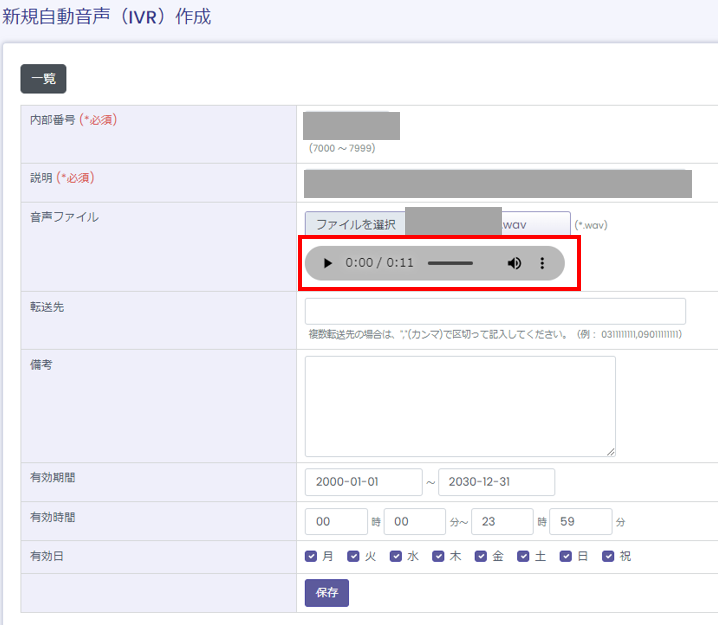Select the start date field 2000-01-01
Viewport: 718px width, 625px height.
[363, 482]
